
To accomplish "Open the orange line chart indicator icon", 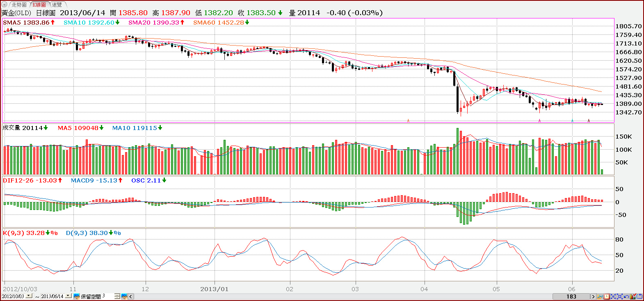I will coord(600,296).
